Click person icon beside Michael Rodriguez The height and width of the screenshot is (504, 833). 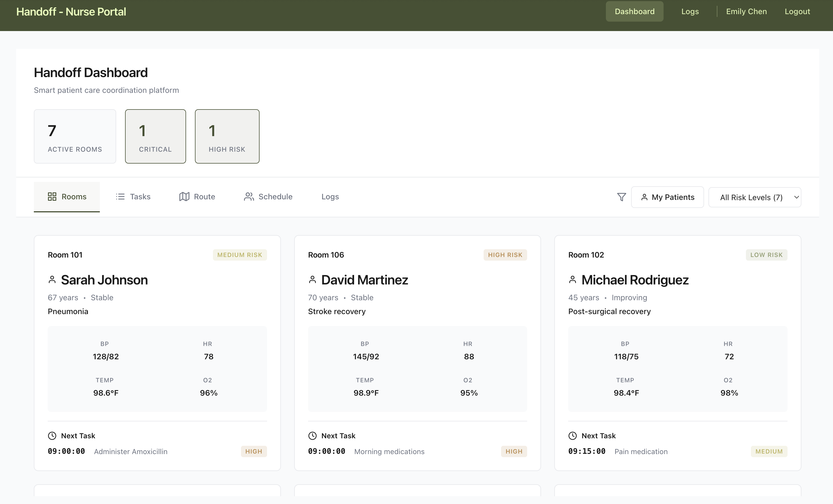pyautogui.click(x=572, y=280)
